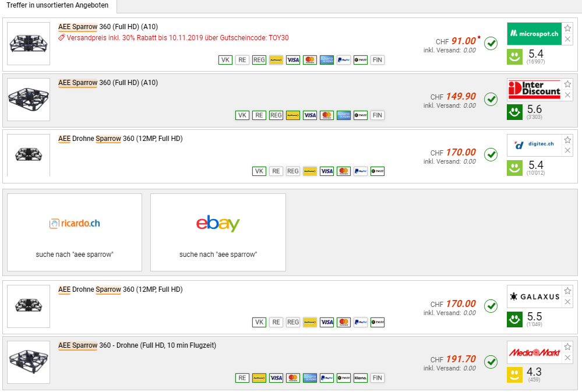Remove the Interdiscount offer with X icon
This screenshot has width=582, height=392.
(x=568, y=95)
